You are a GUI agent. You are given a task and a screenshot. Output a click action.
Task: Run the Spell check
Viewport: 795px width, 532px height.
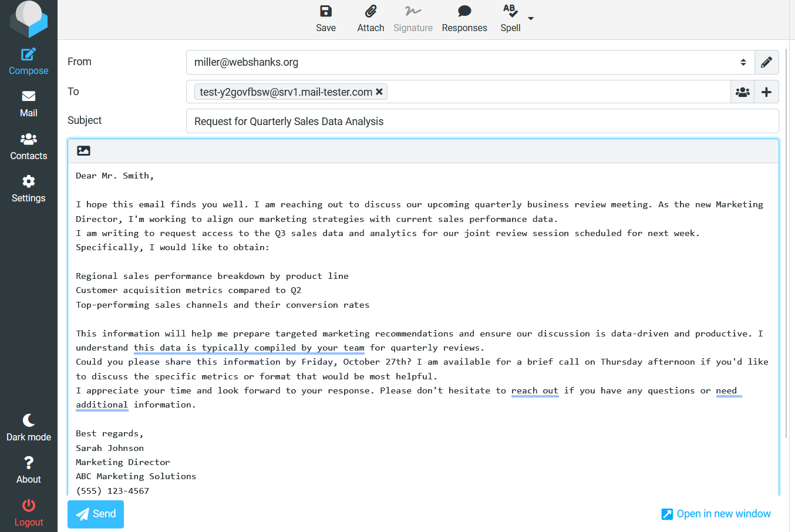(510, 19)
